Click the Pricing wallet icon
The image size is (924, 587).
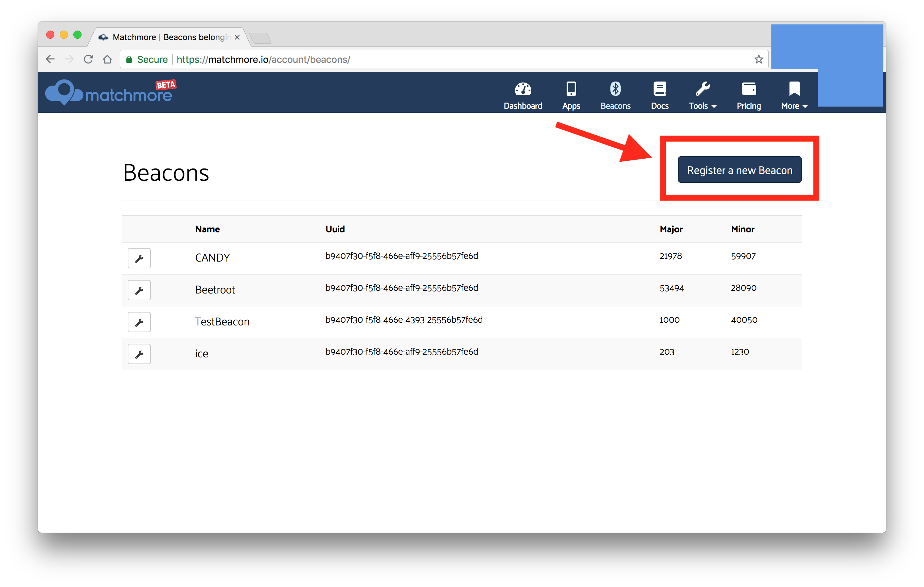tap(748, 89)
